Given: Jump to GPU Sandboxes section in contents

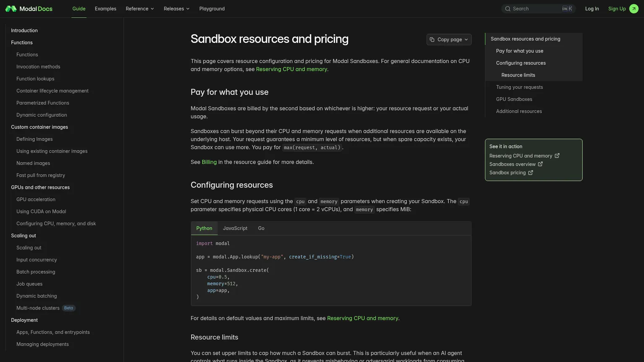Looking at the screenshot, I should tap(514, 99).
